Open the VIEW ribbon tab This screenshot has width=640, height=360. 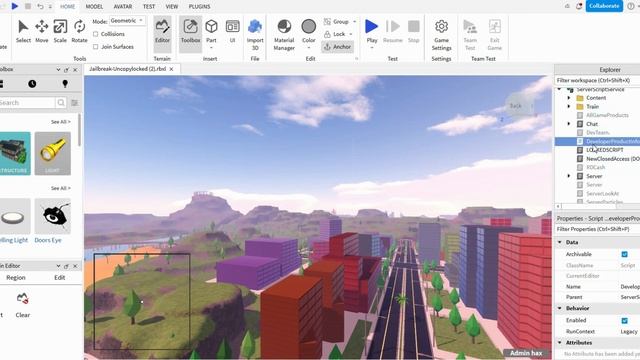pyautogui.click(x=172, y=7)
